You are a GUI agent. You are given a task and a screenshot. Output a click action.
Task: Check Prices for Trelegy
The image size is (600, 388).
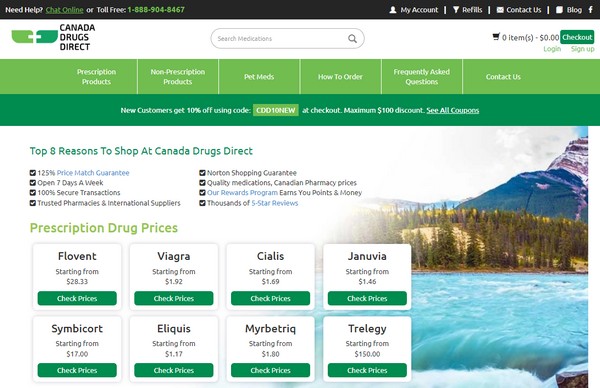367,370
